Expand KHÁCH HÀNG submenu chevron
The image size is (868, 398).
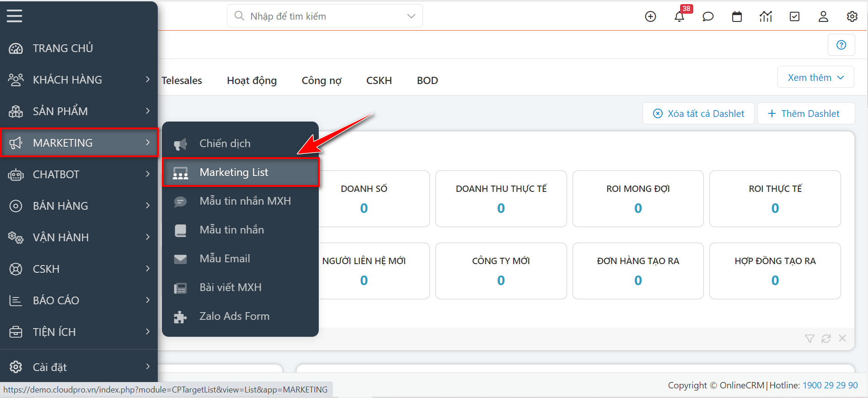[x=148, y=80]
